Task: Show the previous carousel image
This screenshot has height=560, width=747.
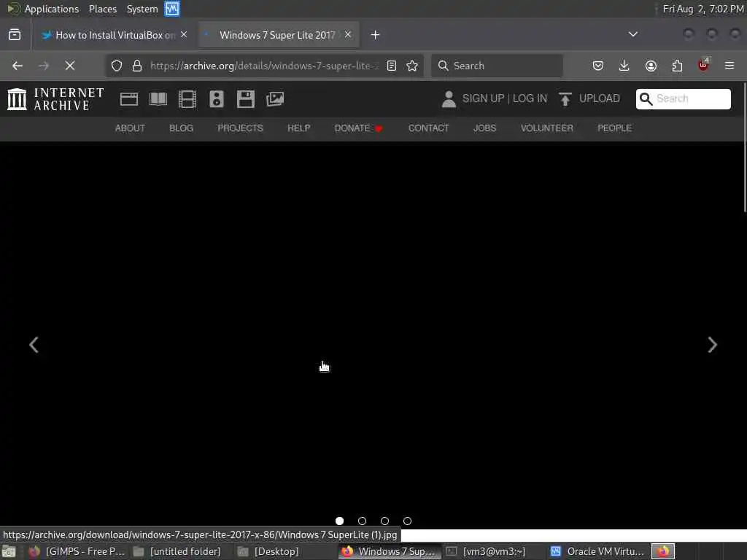Action: (x=34, y=345)
